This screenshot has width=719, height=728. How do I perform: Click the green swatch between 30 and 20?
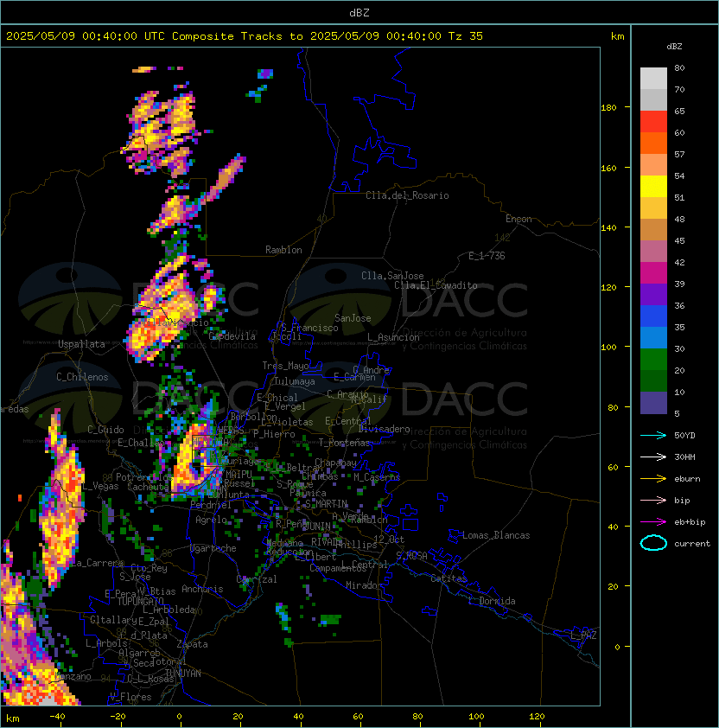point(653,360)
